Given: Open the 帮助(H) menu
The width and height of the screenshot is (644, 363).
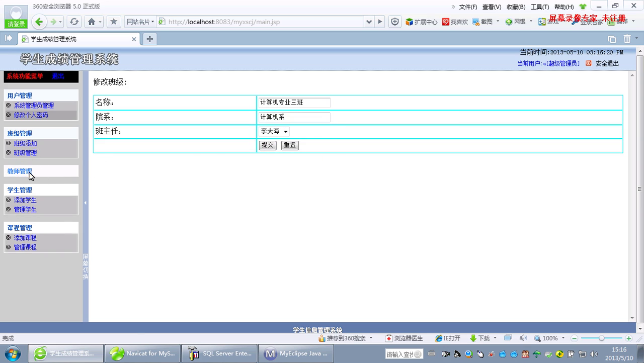Looking at the screenshot, I should 564,7.
